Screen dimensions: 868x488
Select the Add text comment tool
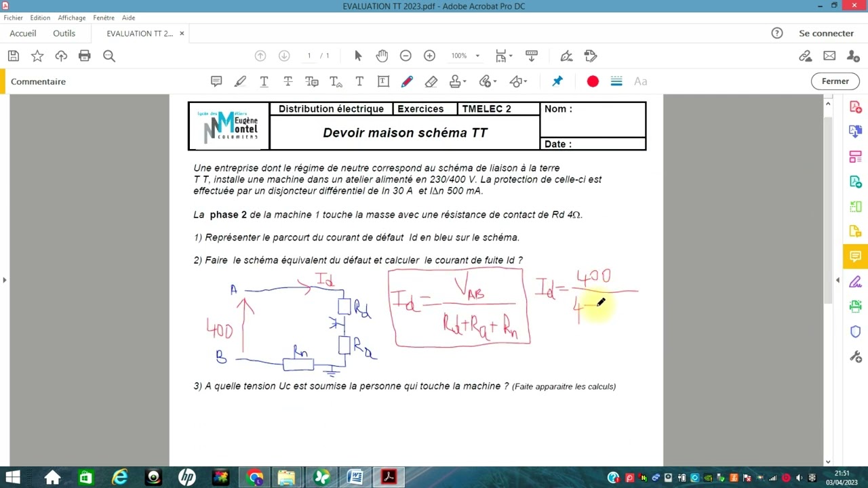359,81
